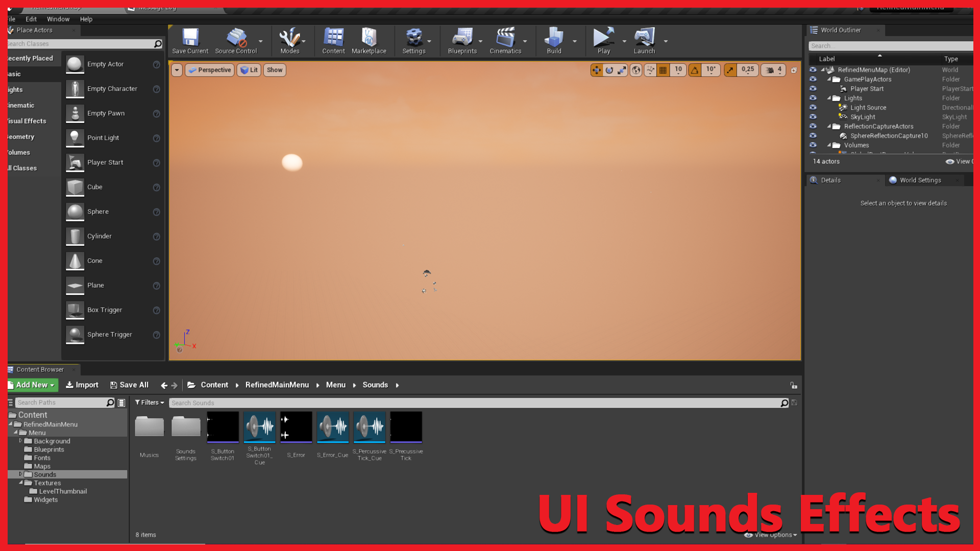Image resolution: width=980 pixels, height=551 pixels.
Task: Collapse the Lights folder in World Outliner
Action: [829, 98]
